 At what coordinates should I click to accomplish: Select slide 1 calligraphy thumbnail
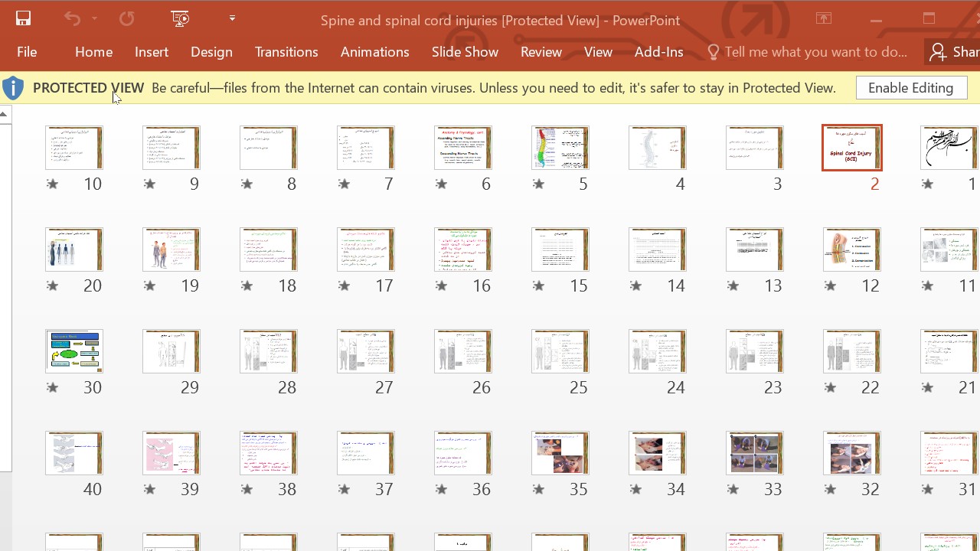(950, 148)
